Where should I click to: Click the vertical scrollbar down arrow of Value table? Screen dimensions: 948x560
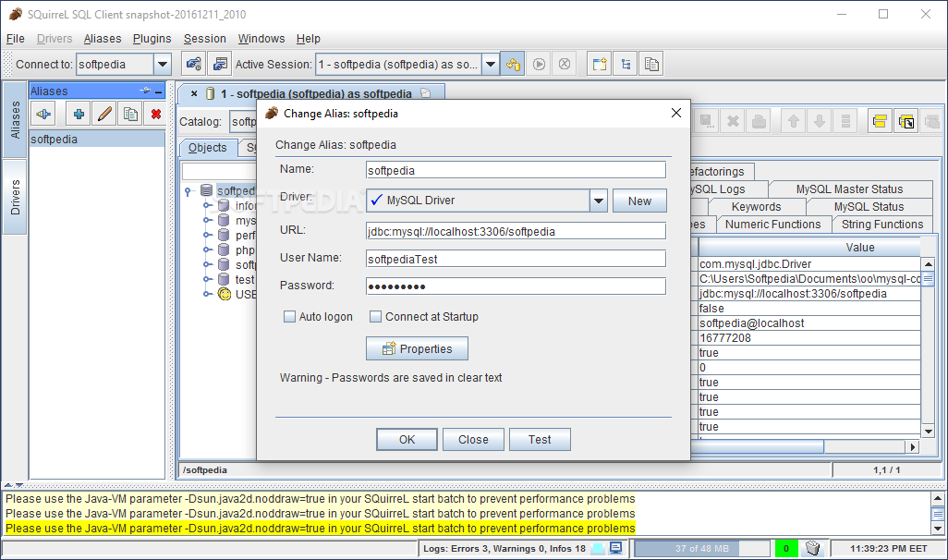[928, 432]
